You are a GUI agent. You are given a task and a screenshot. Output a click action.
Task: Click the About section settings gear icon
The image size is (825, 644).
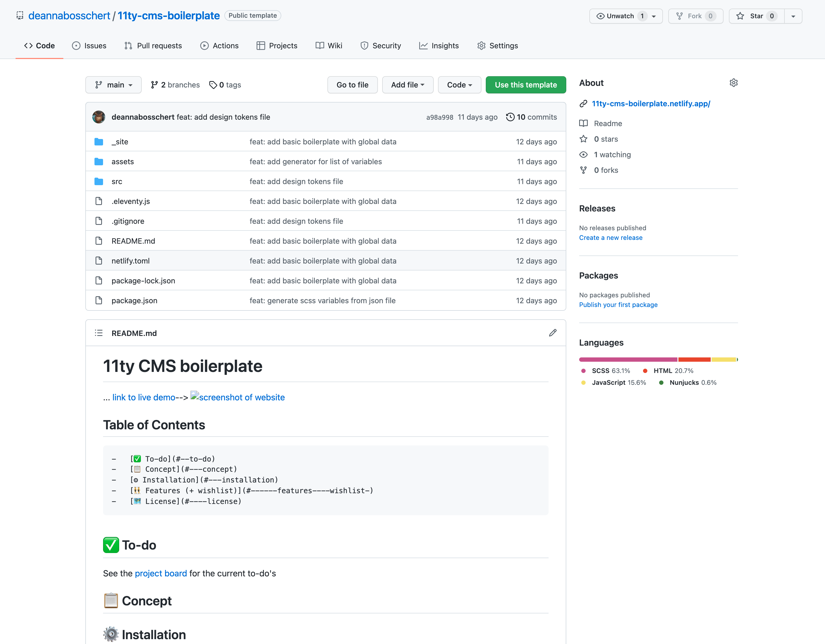coord(733,82)
